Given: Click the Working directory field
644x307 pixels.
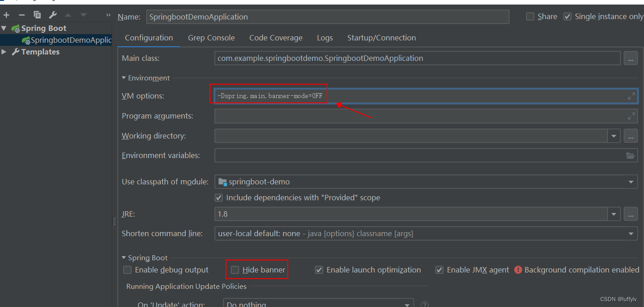Looking at the screenshot, I should pos(411,136).
